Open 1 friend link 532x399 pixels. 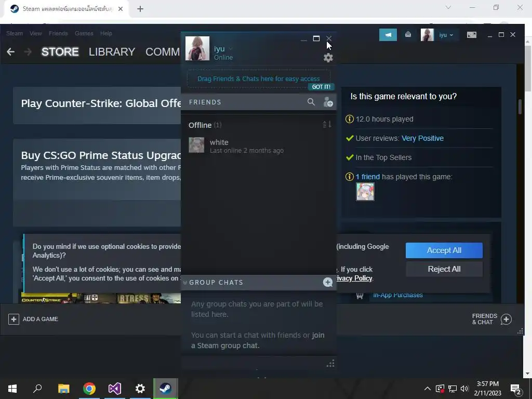(367, 177)
